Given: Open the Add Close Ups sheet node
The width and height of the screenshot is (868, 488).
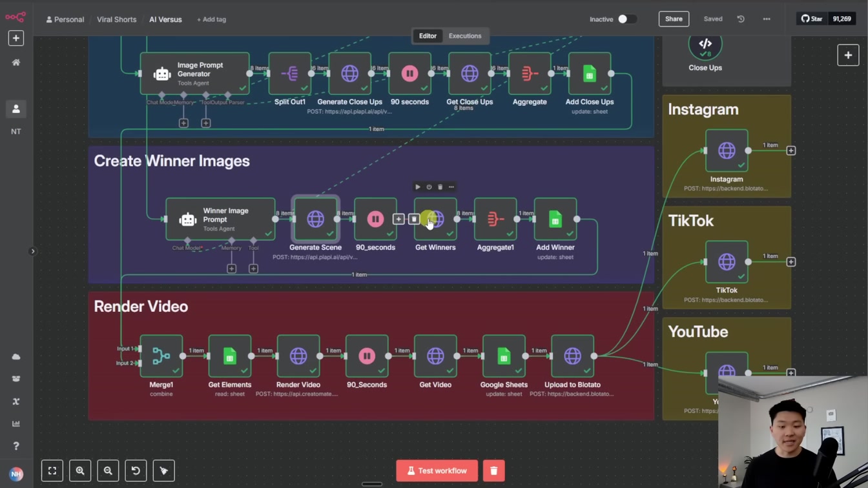Looking at the screenshot, I should click(x=590, y=74).
